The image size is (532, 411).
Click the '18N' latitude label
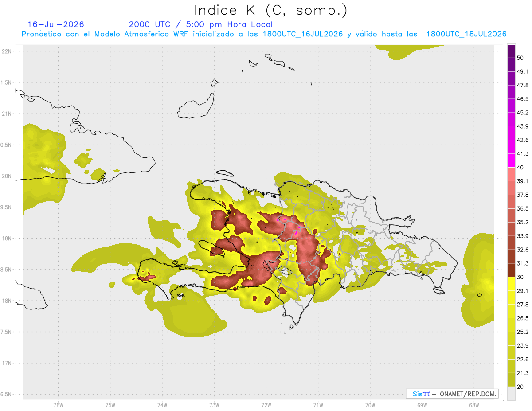[x=7, y=301]
